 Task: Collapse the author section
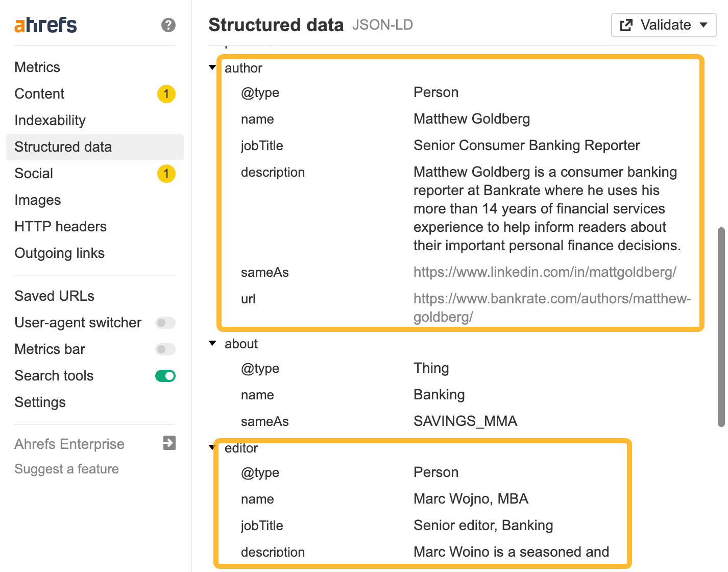(212, 67)
